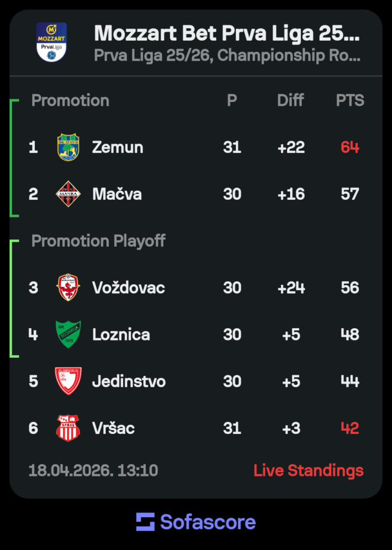392x550 pixels.
Task: Click the Sofascore brand name text
Action: (208, 522)
